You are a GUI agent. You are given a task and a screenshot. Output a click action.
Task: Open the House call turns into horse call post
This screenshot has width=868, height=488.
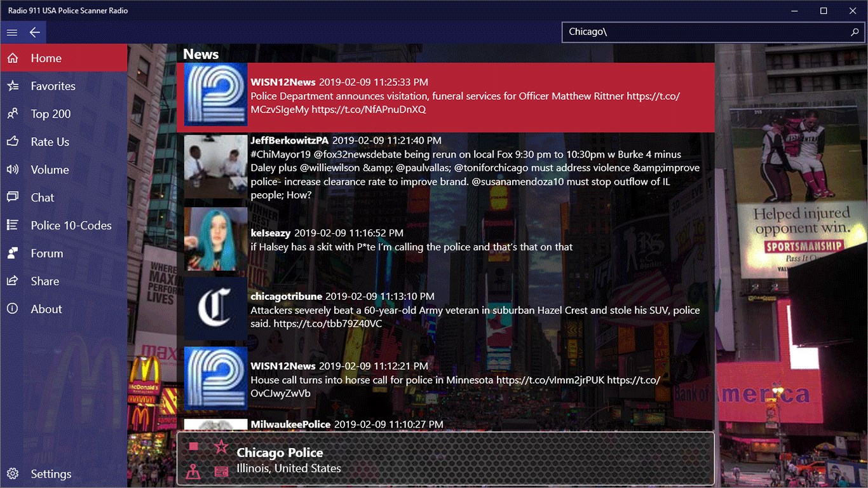445,379
